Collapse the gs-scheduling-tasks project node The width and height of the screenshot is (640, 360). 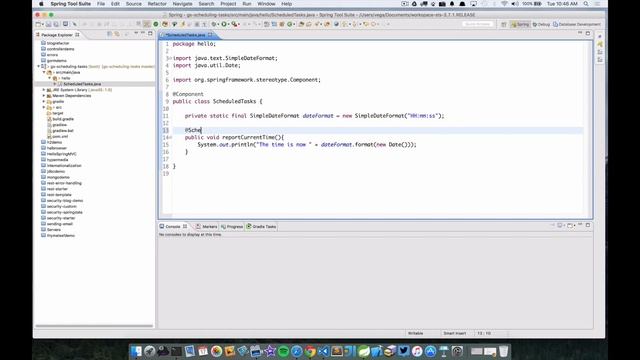tap(39, 66)
